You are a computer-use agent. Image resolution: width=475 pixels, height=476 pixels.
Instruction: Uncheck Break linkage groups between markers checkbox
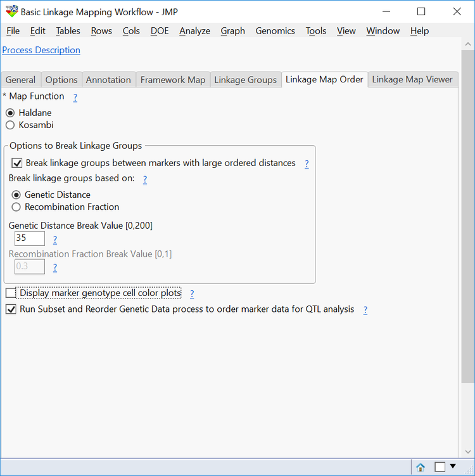click(x=17, y=163)
